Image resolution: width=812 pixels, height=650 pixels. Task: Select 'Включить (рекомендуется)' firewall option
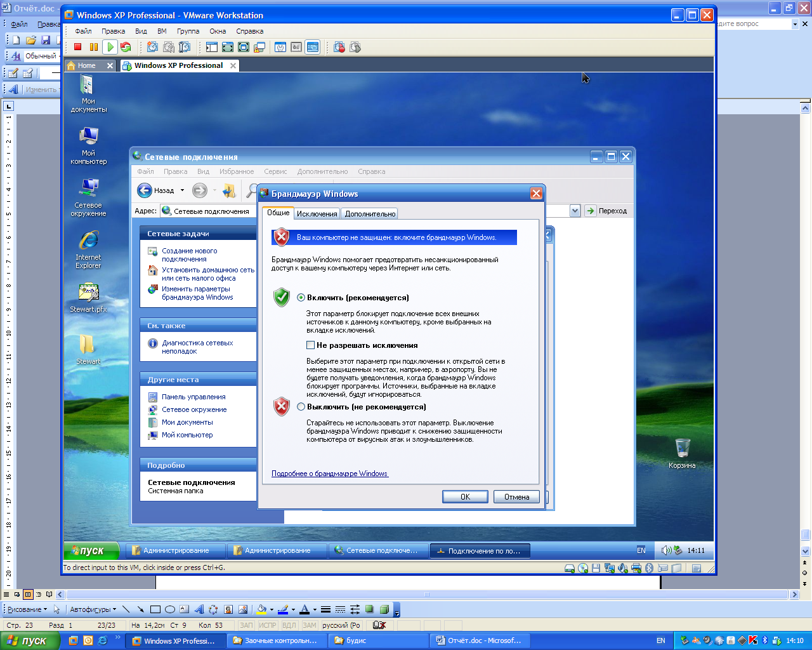301,298
